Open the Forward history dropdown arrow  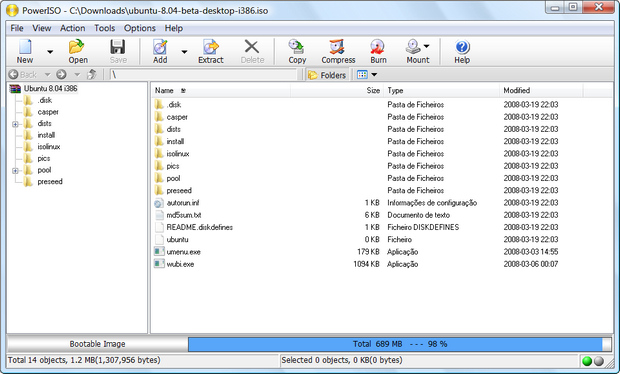click(x=77, y=75)
